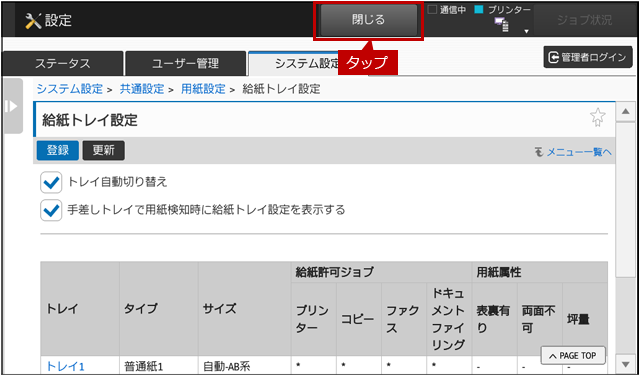This screenshot has height=376, width=640.
Task: Switch to the ステータス tab
Action: (62, 64)
